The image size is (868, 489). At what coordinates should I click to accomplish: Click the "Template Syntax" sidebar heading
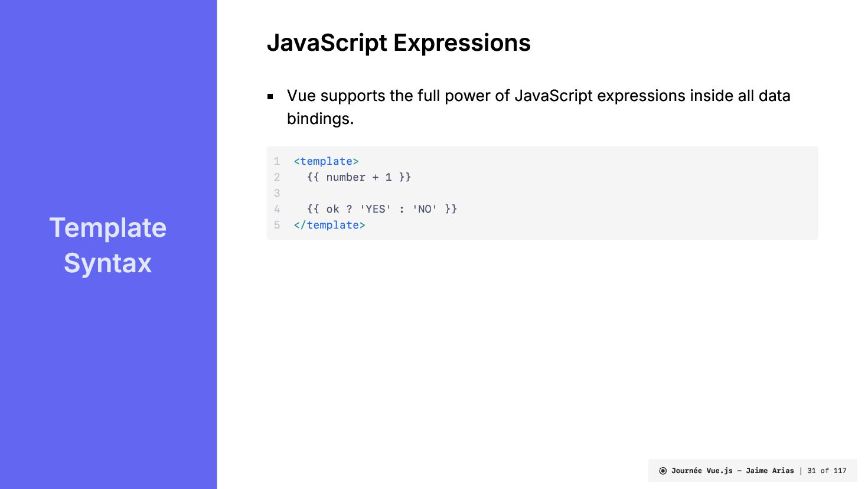click(108, 245)
